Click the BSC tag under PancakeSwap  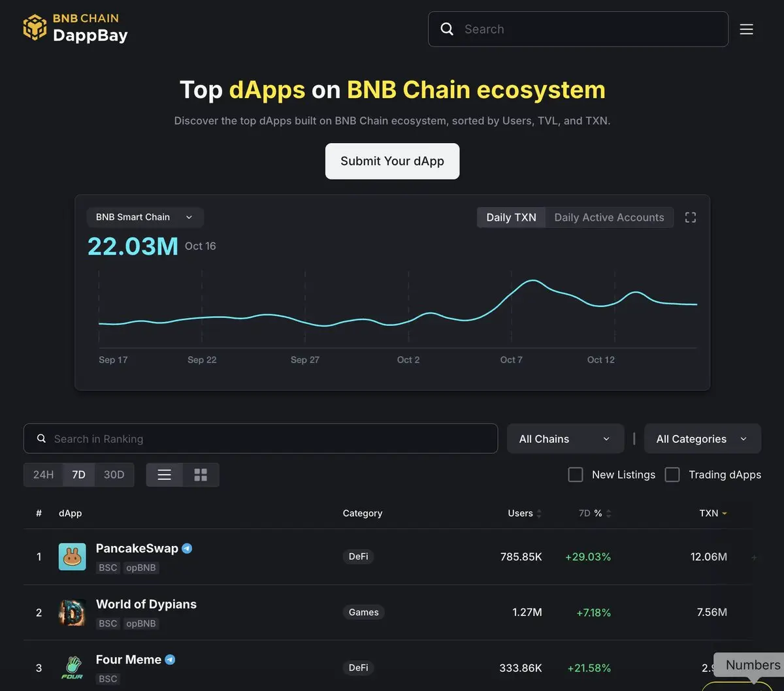[x=108, y=568]
